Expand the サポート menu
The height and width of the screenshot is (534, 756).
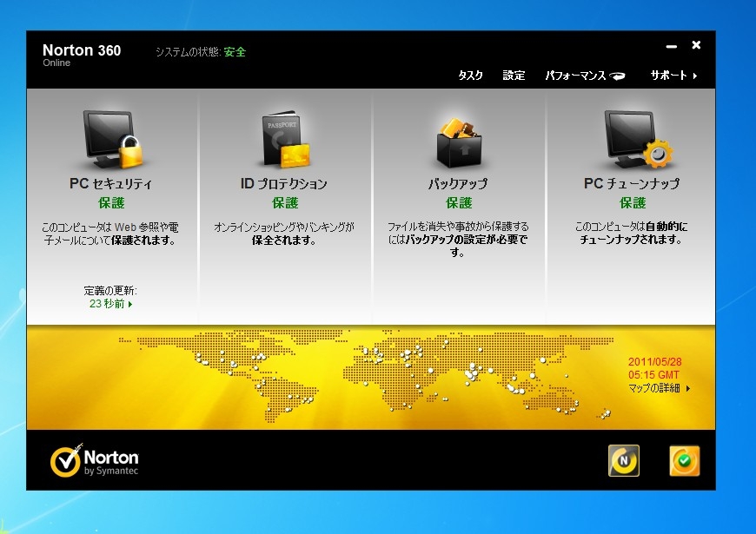pos(673,76)
